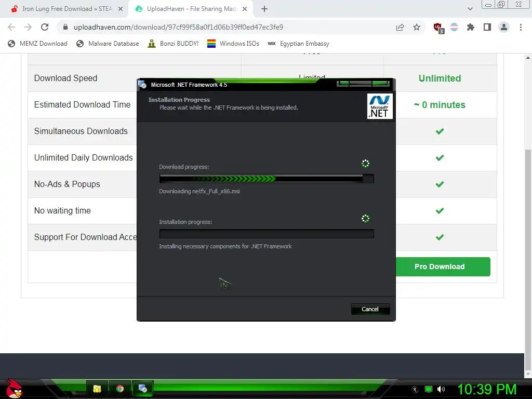The image size is (532, 399).
Task: Click the ~ 0 minutes text
Action: click(x=440, y=105)
